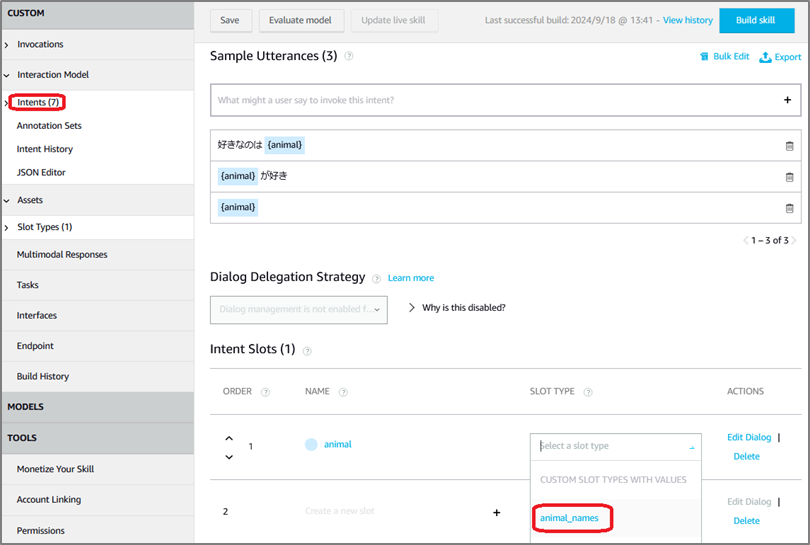The height and width of the screenshot is (545, 810).
Task: Go to previous utterances page
Action: click(x=745, y=240)
